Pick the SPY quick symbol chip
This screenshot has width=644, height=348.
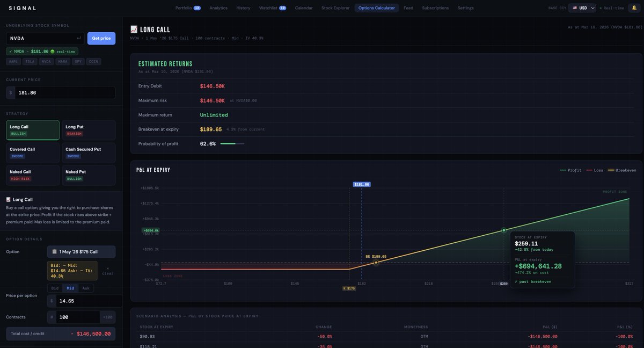pyautogui.click(x=78, y=62)
